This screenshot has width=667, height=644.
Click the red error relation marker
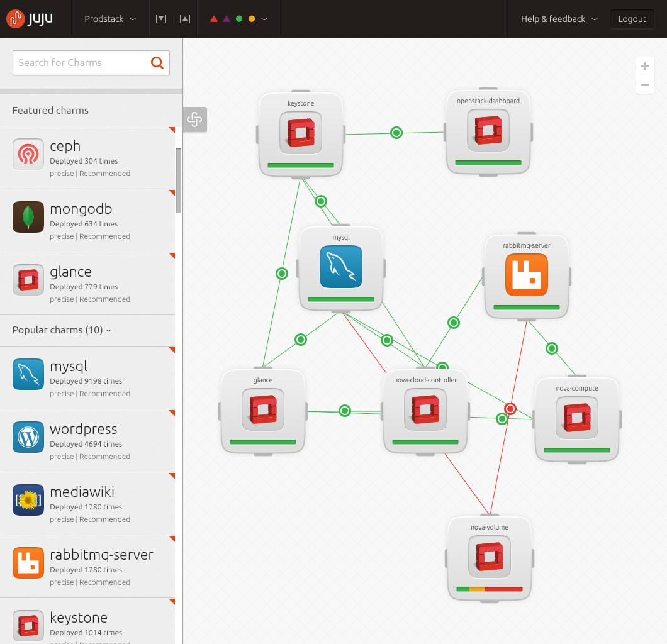510,409
